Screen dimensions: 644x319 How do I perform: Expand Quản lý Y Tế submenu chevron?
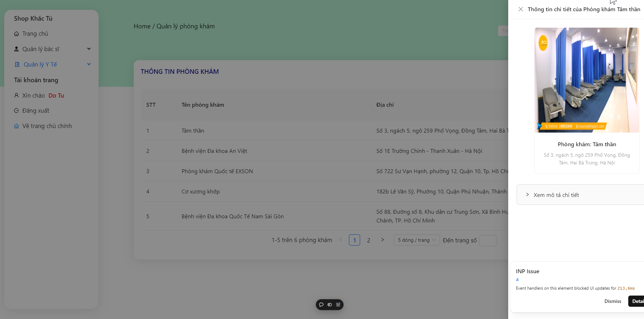pos(89,64)
